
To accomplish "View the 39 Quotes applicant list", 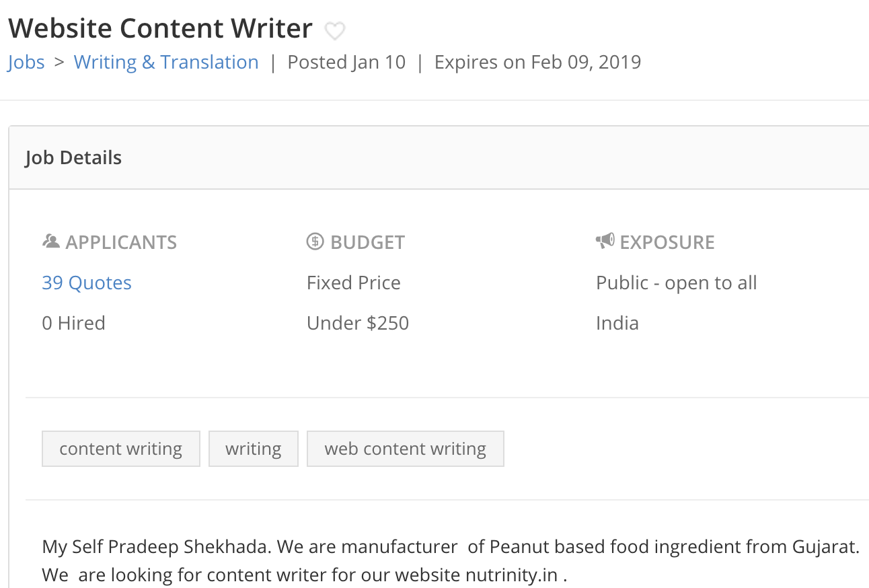I will click(86, 283).
